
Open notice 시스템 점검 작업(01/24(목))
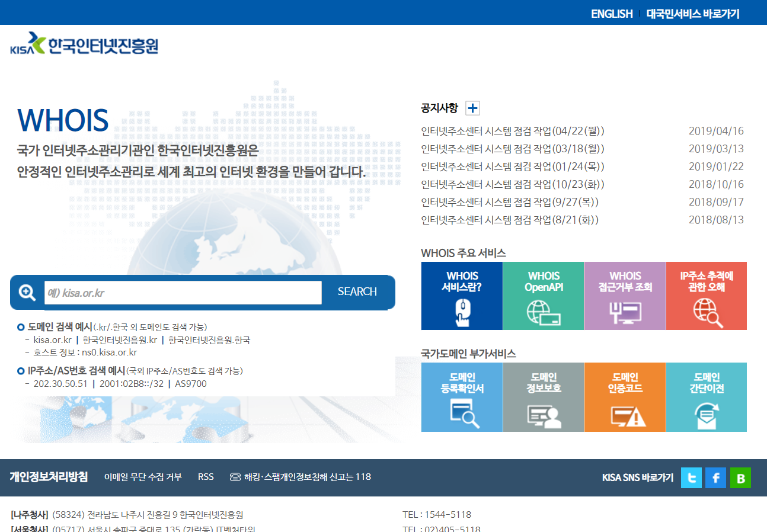pos(513,166)
